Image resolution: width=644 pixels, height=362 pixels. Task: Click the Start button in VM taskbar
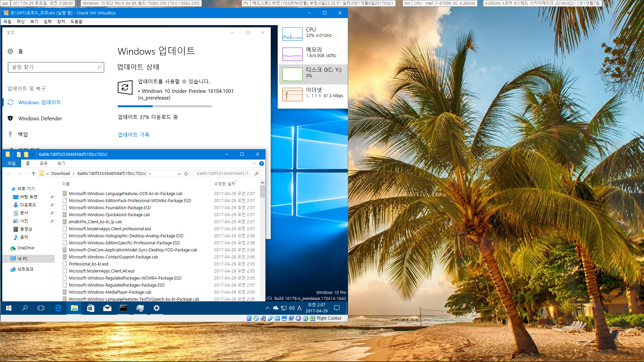tap(9, 308)
